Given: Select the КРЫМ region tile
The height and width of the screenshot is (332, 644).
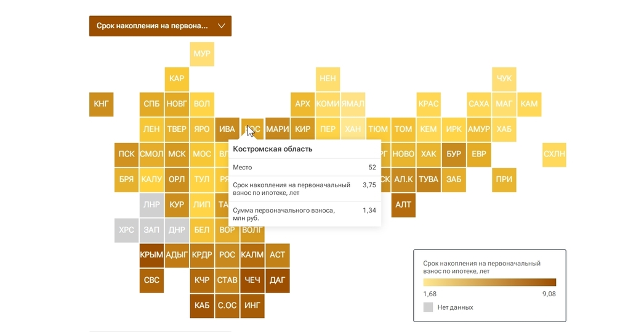Looking at the screenshot, I should tap(151, 255).
